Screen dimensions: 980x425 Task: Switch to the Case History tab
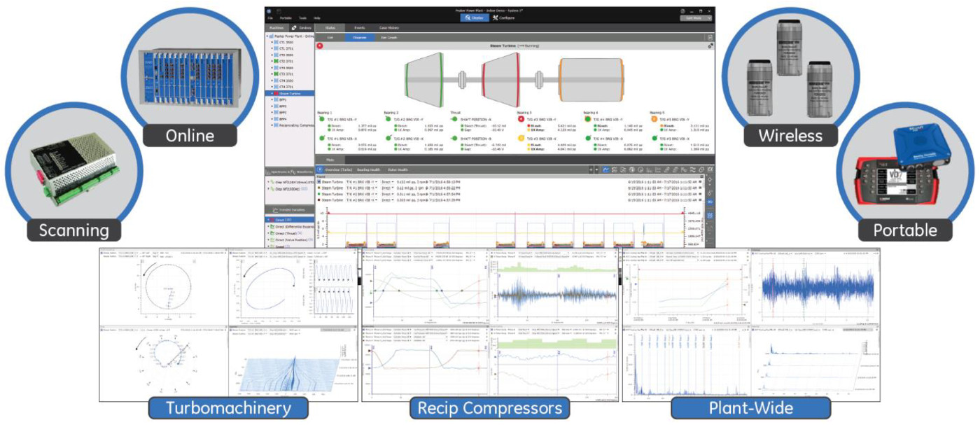[388, 28]
